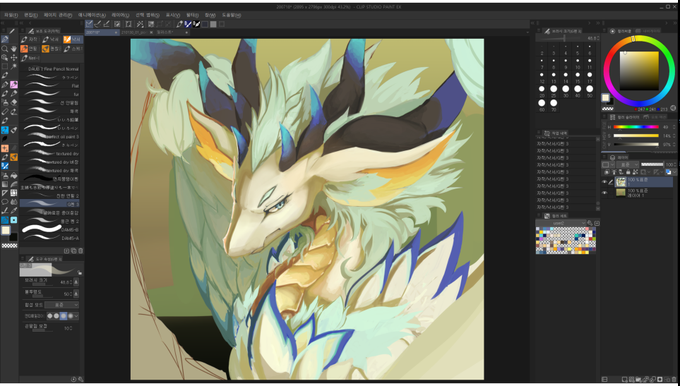Select the Fill bucket tool

(14, 176)
